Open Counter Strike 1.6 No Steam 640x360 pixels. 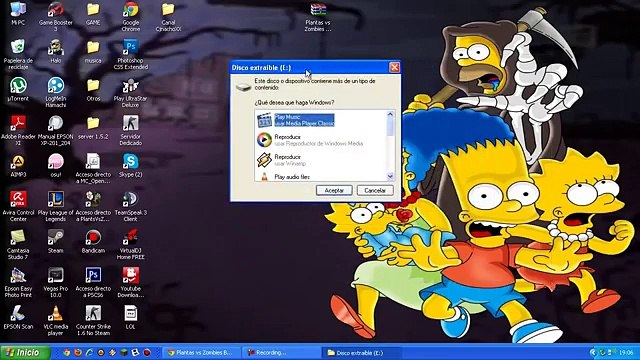coord(93,320)
